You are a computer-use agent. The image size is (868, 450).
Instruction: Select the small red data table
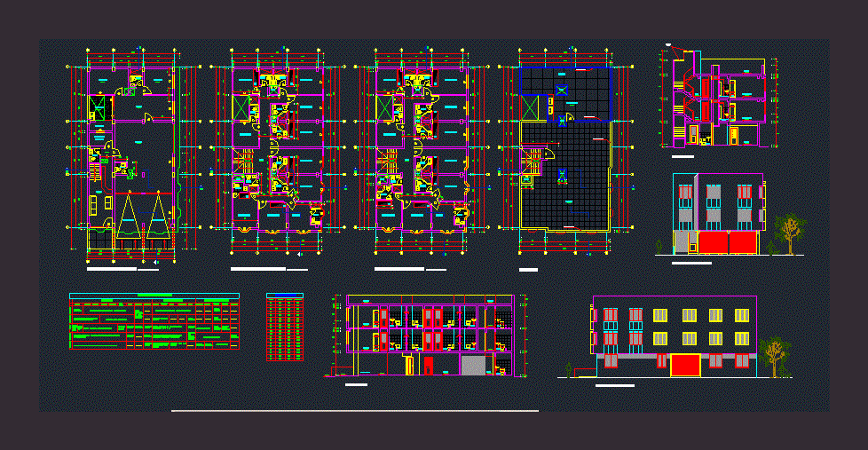point(285,328)
